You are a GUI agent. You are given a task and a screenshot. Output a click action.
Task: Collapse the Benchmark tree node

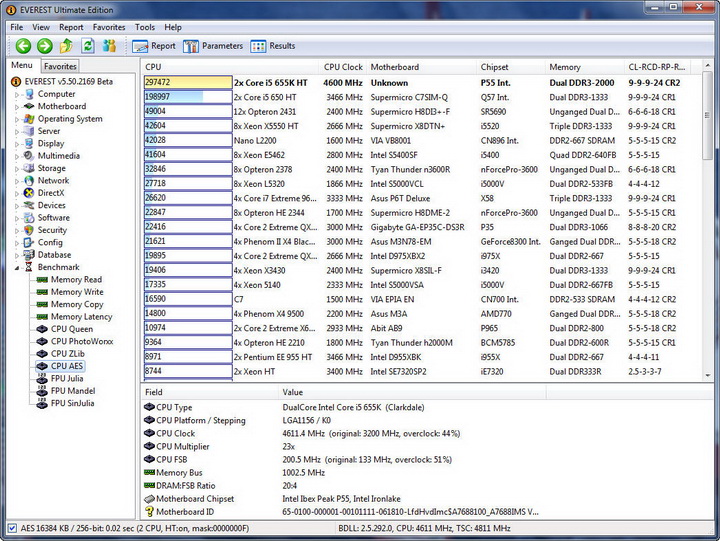(17, 268)
